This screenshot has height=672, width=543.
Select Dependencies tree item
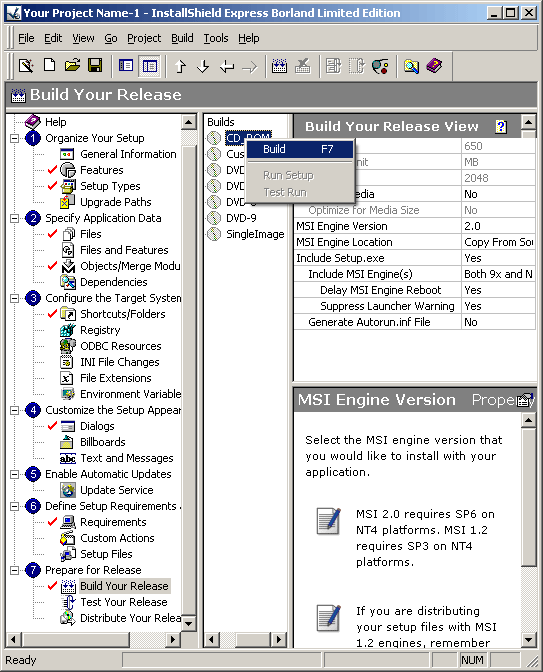click(x=114, y=282)
